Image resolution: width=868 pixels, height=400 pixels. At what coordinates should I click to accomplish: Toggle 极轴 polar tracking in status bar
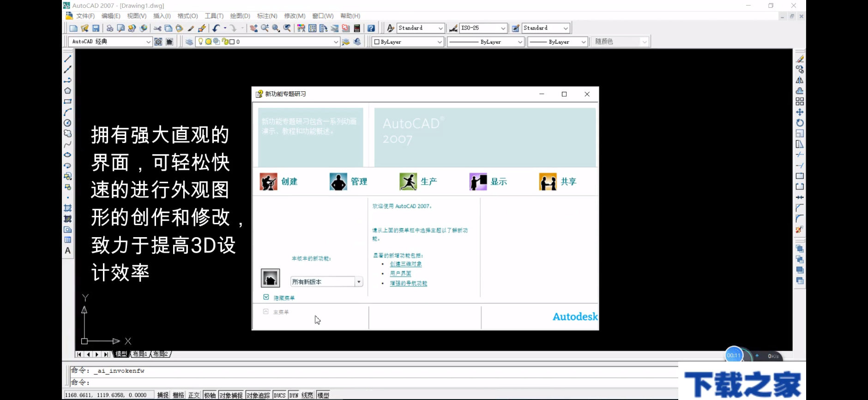[210, 395]
